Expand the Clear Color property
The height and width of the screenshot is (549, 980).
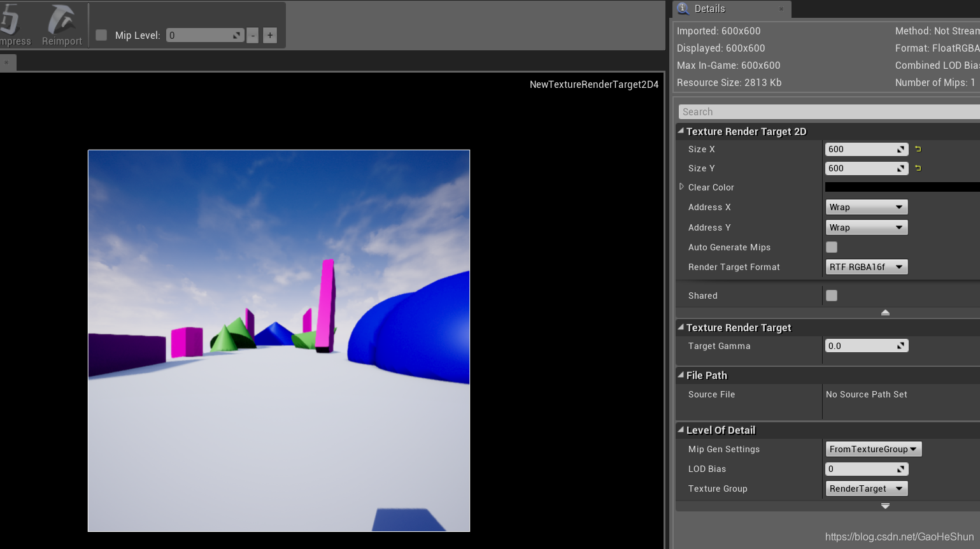(681, 187)
